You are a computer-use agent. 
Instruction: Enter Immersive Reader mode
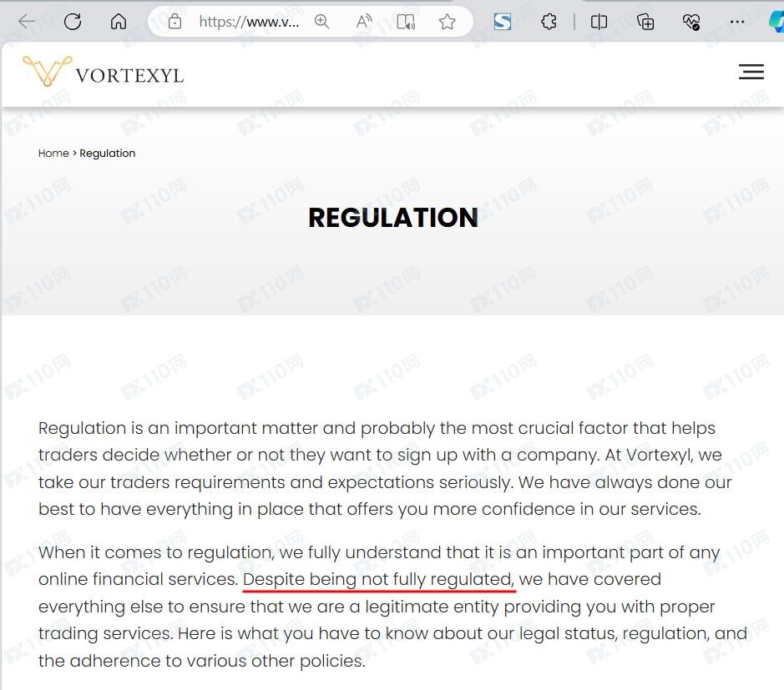[406, 22]
